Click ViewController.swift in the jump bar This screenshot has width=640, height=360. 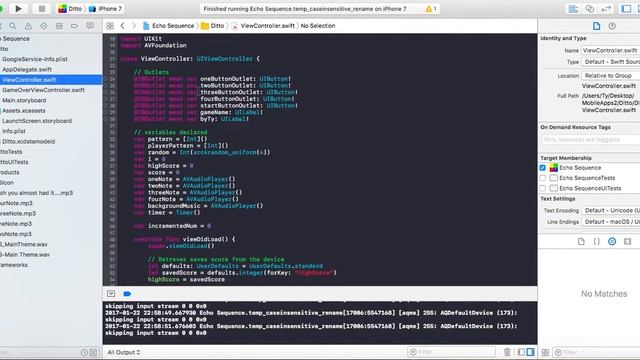click(263, 26)
